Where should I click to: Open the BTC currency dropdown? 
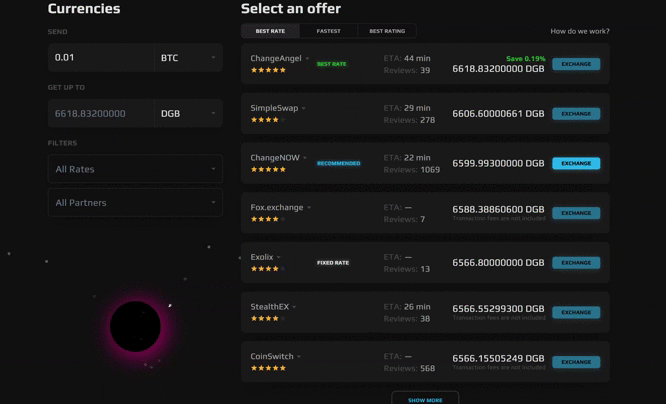(188, 57)
